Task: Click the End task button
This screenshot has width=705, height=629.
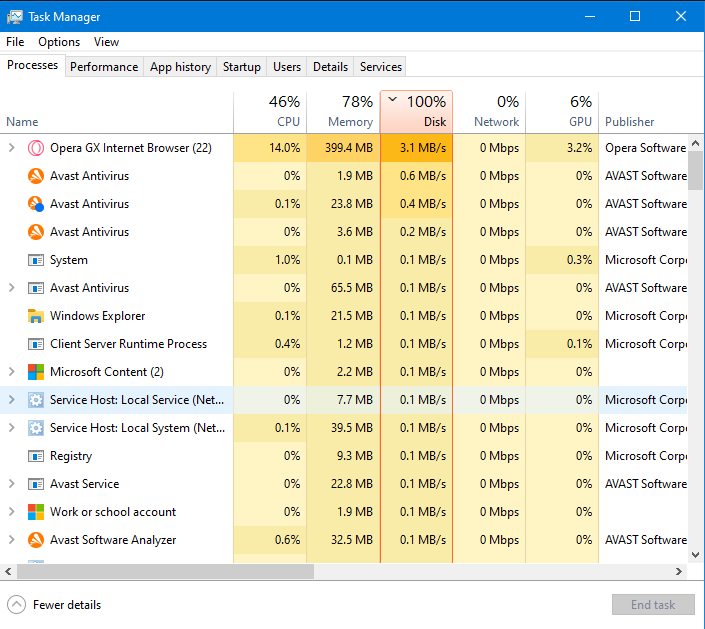Action: click(x=653, y=605)
